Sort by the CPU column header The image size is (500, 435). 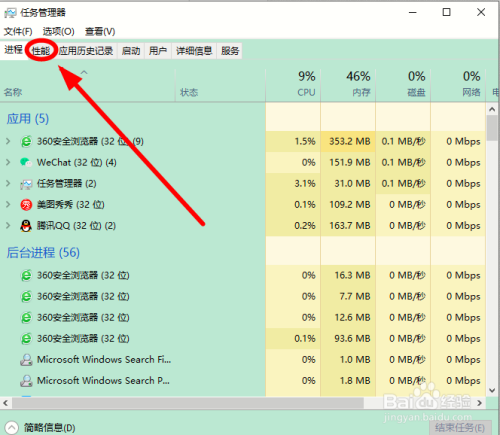tap(293, 85)
